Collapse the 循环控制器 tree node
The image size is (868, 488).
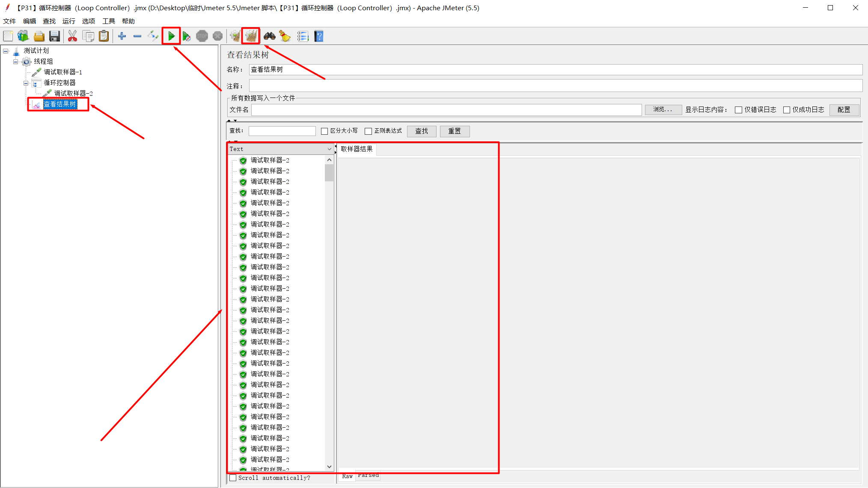point(26,83)
